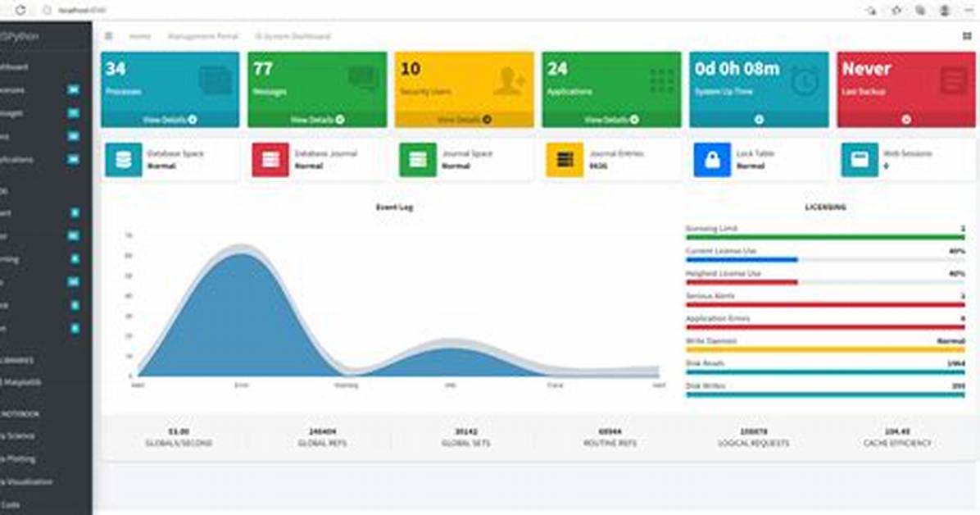Viewport: 980px width, 515px height.
Task: Click the Web Sessions teal window icon
Action: tap(860, 160)
